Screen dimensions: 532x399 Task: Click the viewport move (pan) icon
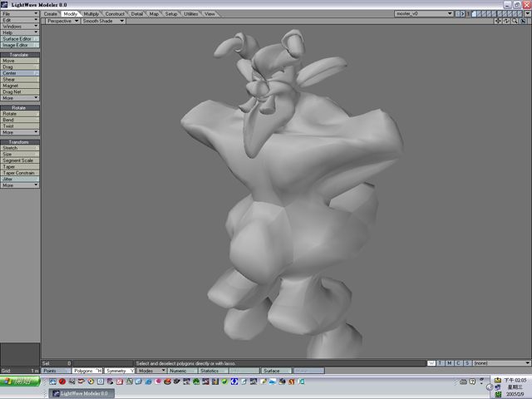tap(498, 21)
